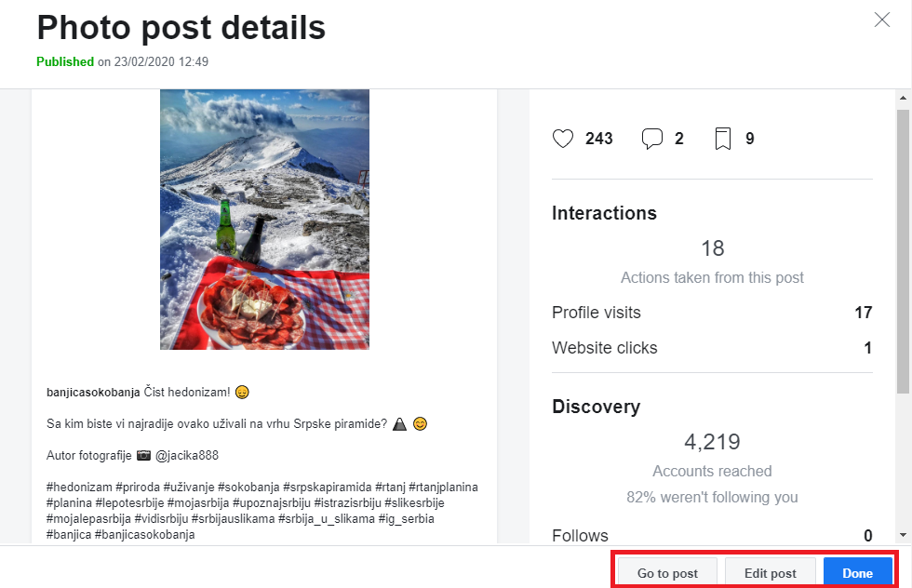Image resolution: width=912 pixels, height=588 pixels.
Task: Click the comments speech bubble icon
Action: click(652, 139)
